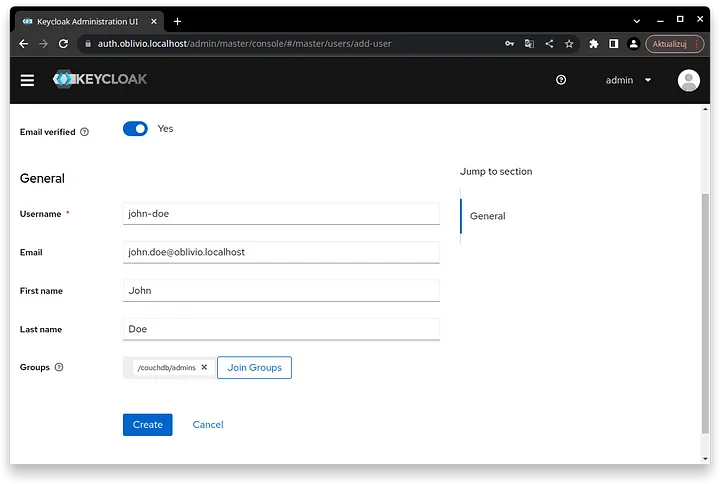Click the scrollbar up arrow
The height and width of the screenshot is (484, 720).
click(705, 109)
